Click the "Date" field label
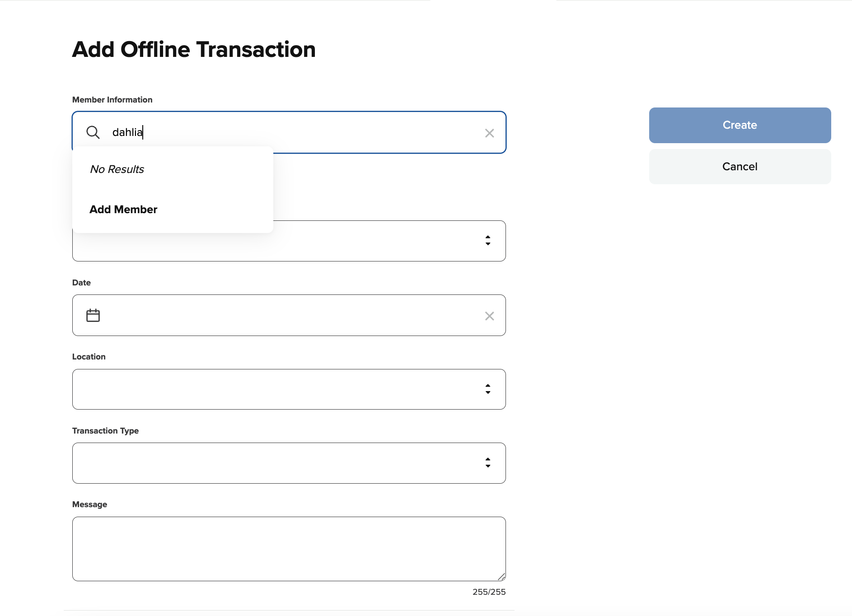The height and width of the screenshot is (616, 852). point(82,283)
